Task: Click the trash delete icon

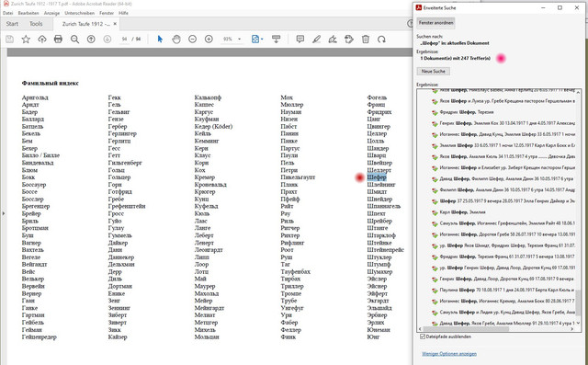Action: point(366,39)
